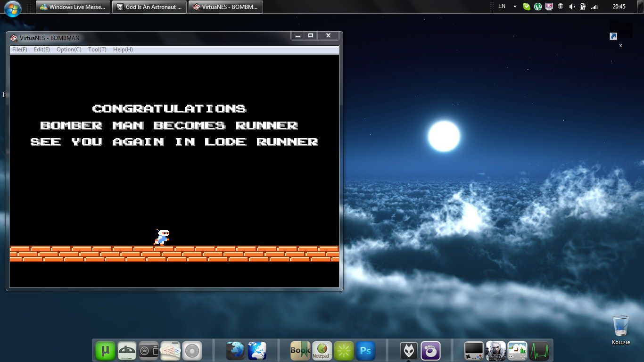Launch The Witcher dock icon
644x362 pixels.
[x=496, y=351]
